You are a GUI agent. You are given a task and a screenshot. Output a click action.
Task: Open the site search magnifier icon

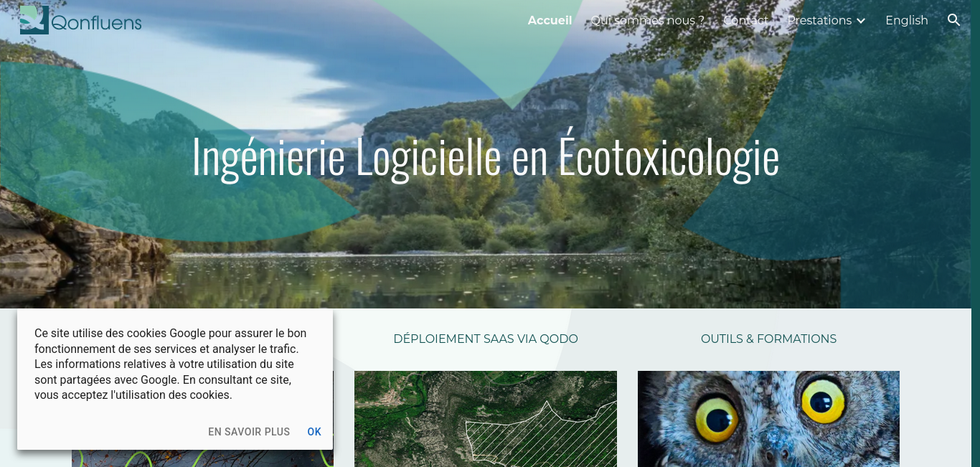(x=953, y=20)
